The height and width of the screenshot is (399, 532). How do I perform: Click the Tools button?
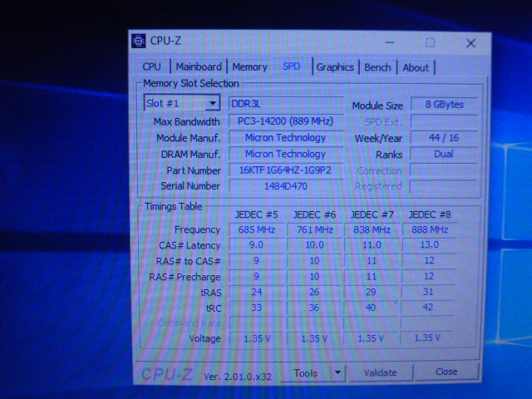[x=306, y=373]
